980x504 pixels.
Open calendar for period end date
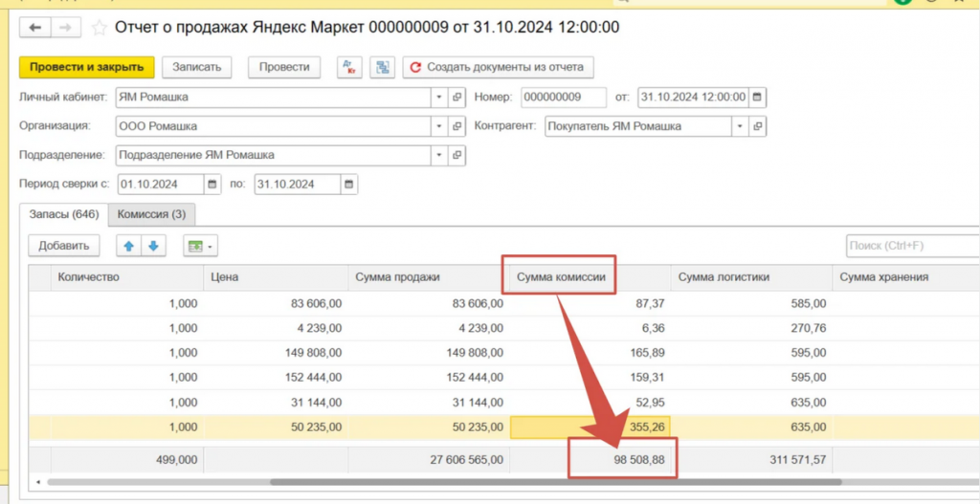(x=348, y=184)
